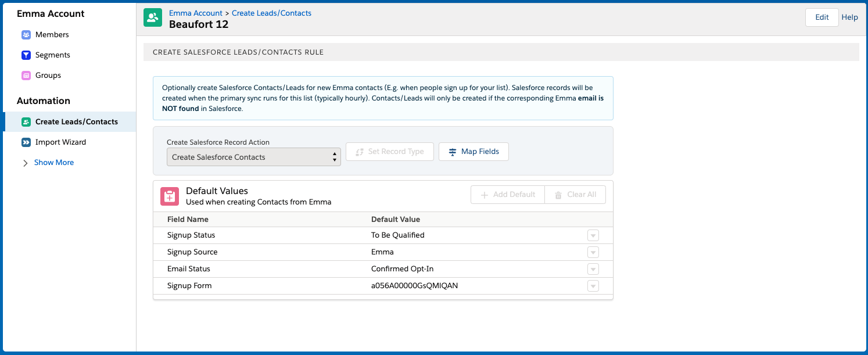The image size is (868, 355).
Task: Click the a056A00000GsQMIQAN value
Action: tap(415, 286)
